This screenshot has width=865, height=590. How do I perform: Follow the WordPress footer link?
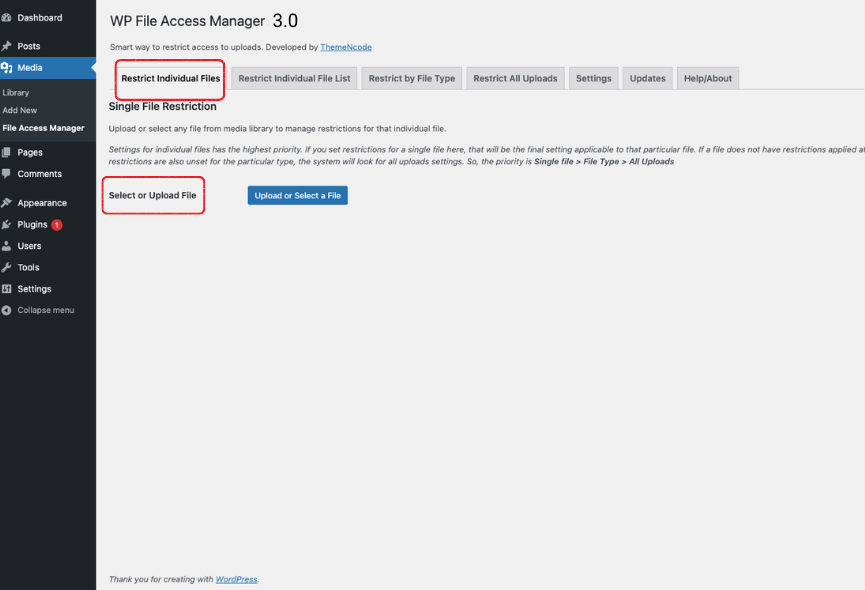click(x=236, y=580)
